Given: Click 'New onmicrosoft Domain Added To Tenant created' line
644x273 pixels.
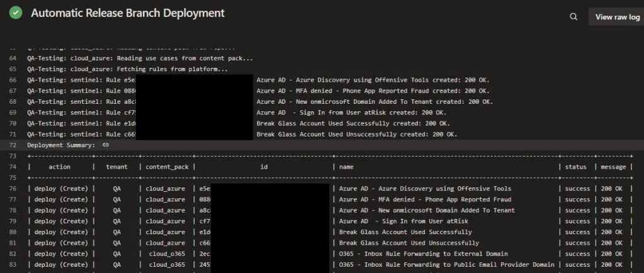Looking at the screenshot, I should 375,101.
